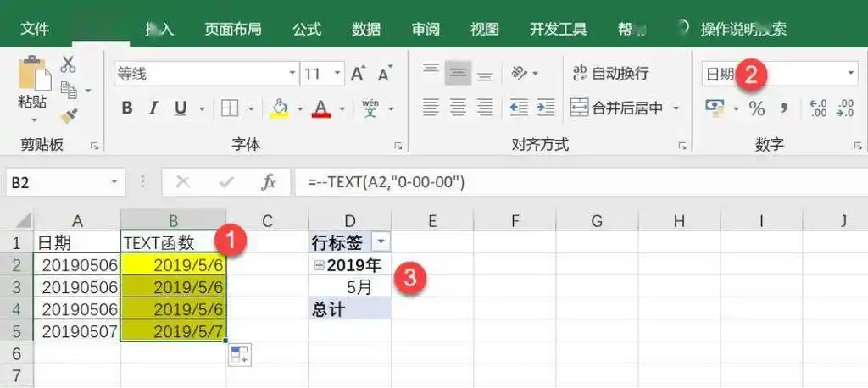Open the 文件 menu

35,29
